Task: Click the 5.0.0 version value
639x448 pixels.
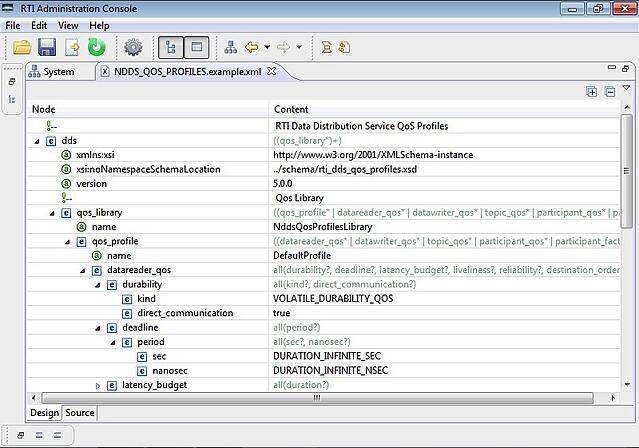Action: pyautogui.click(x=282, y=183)
